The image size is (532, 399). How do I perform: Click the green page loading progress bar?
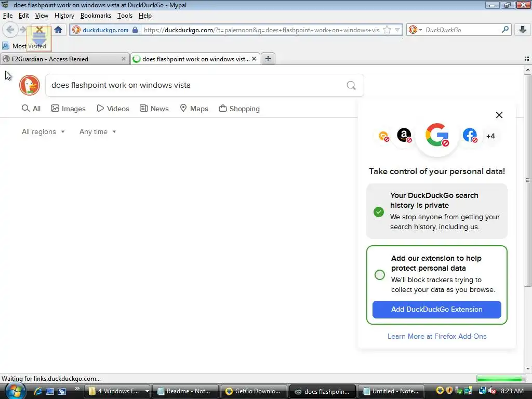(501, 379)
